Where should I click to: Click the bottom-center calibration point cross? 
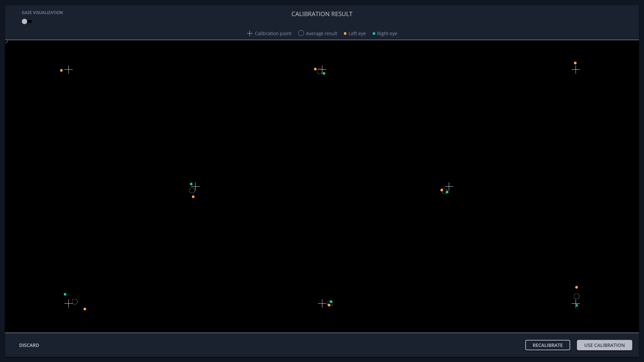click(322, 303)
